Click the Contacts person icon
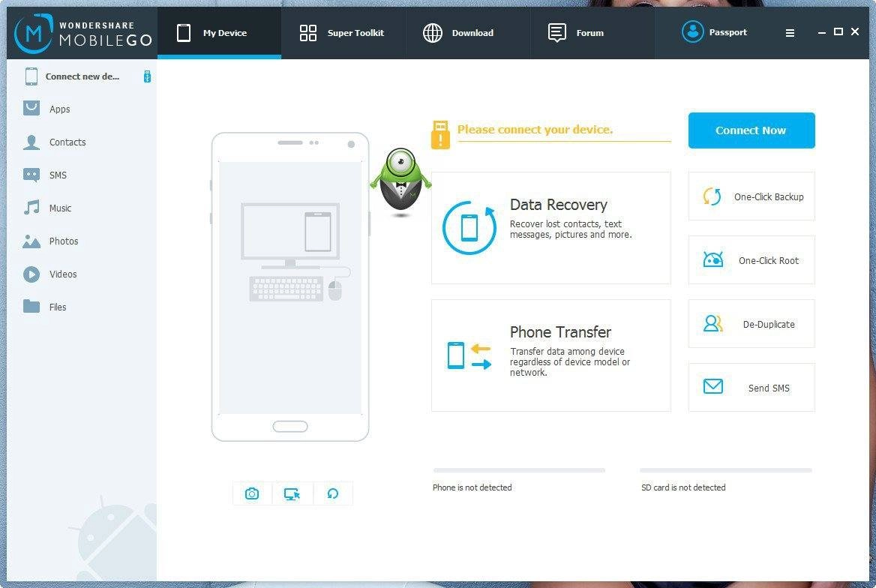Viewport: 876px width, 588px height. [x=31, y=142]
